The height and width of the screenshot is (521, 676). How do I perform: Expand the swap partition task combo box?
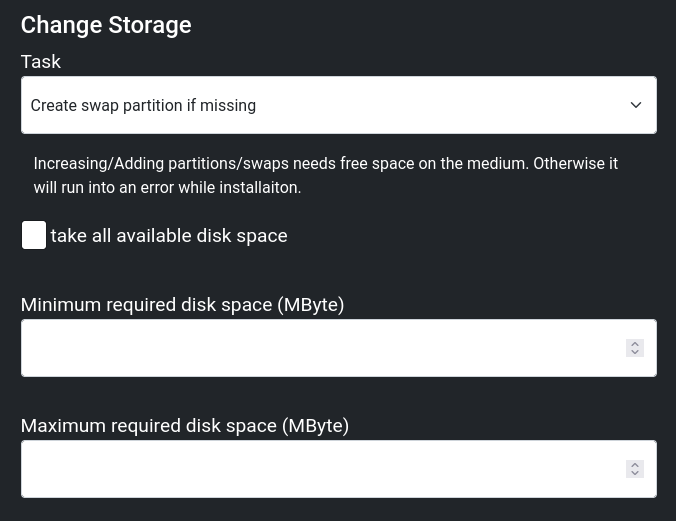coord(338,105)
